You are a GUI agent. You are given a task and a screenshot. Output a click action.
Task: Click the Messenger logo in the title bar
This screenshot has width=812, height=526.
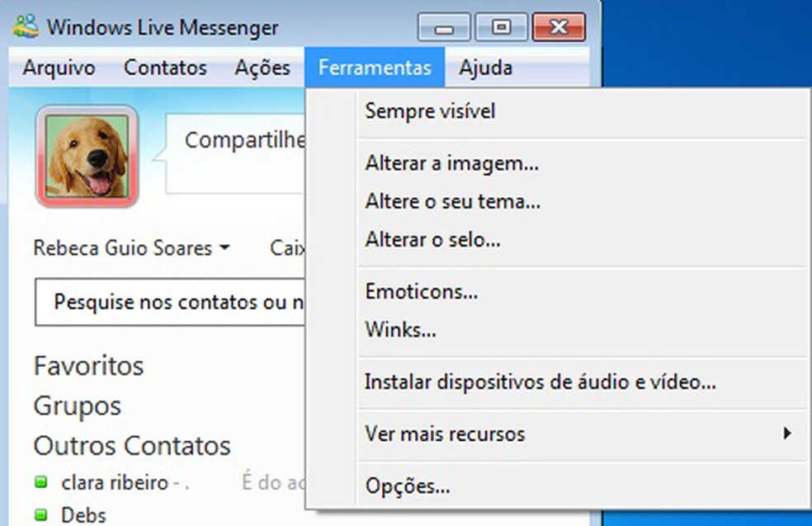25,26
